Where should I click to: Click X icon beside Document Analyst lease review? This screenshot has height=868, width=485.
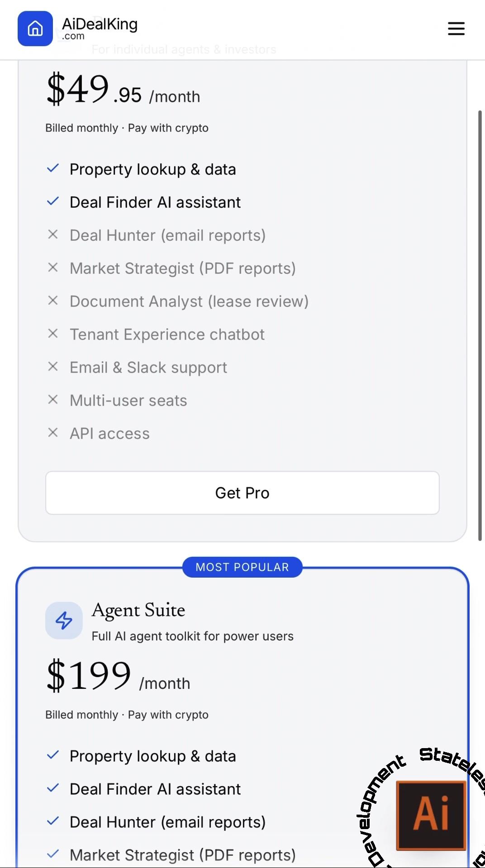(53, 301)
